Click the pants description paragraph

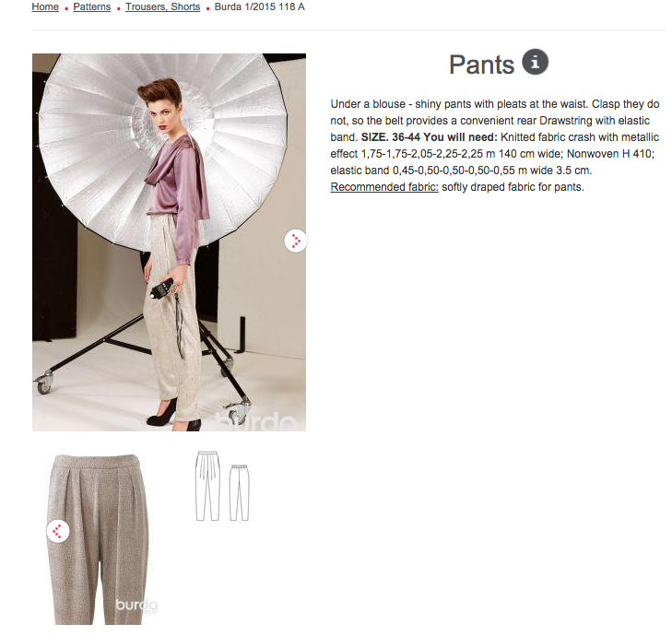pyautogui.click(x=495, y=146)
